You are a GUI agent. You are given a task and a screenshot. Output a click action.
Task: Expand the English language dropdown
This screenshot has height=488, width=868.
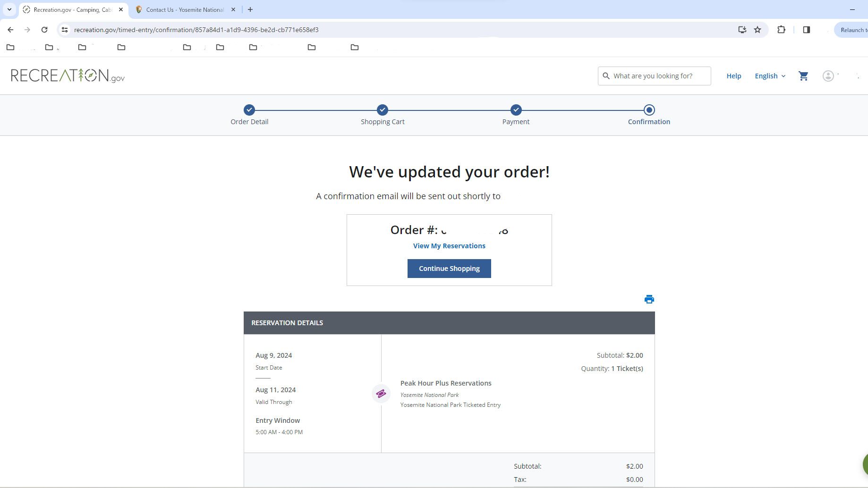click(x=770, y=76)
